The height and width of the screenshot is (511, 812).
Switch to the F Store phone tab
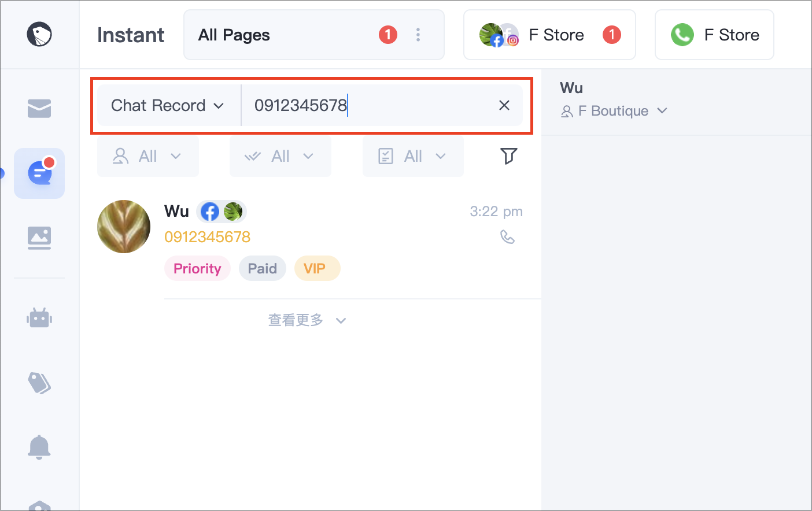(x=714, y=35)
